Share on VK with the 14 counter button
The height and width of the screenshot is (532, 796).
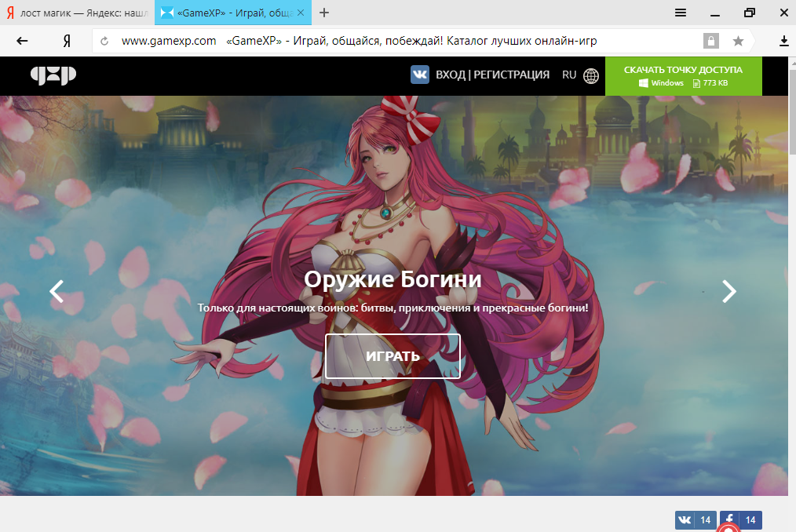[x=696, y=519]
